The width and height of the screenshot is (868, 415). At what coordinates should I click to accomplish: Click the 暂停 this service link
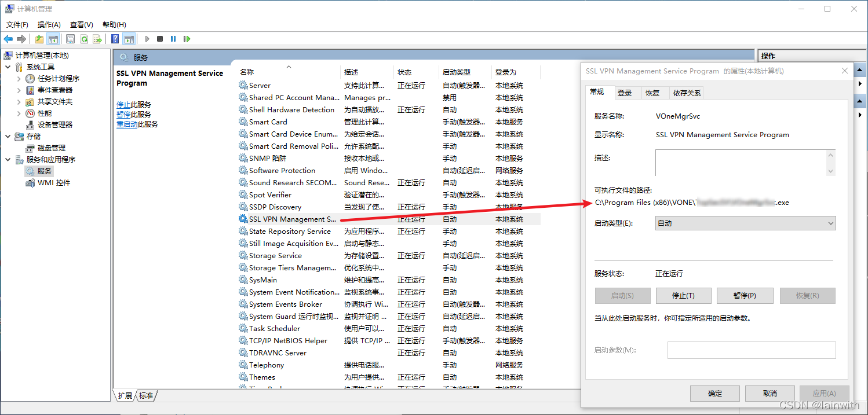(123, 115)
